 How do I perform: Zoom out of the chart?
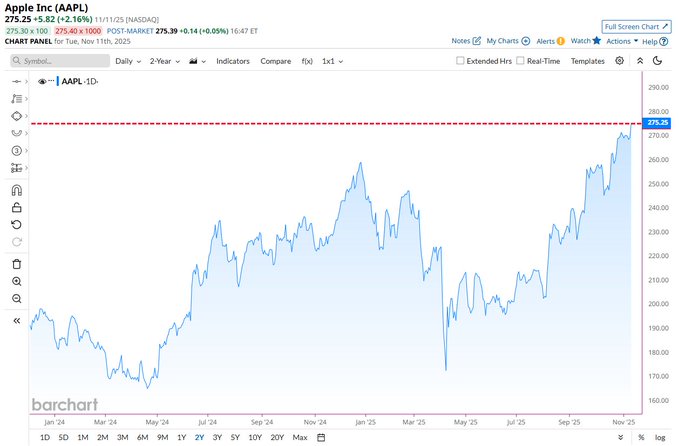[16, 299]
